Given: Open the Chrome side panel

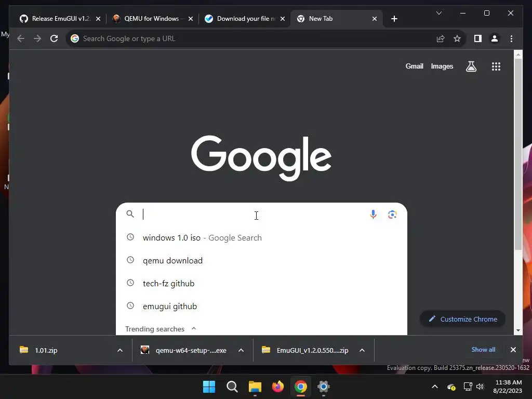Looking at the screenshot, I should pos(478,38).
